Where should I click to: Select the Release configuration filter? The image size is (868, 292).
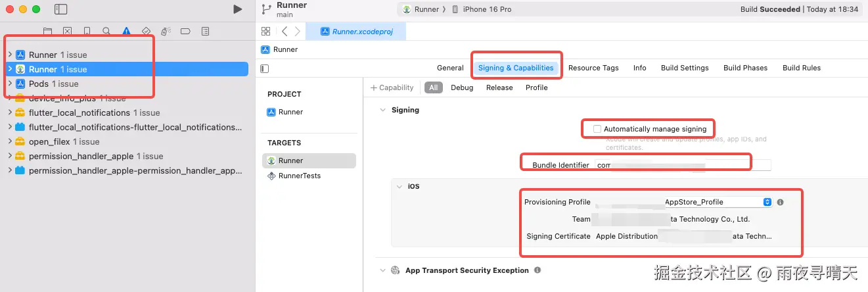[x=499, y=87]
